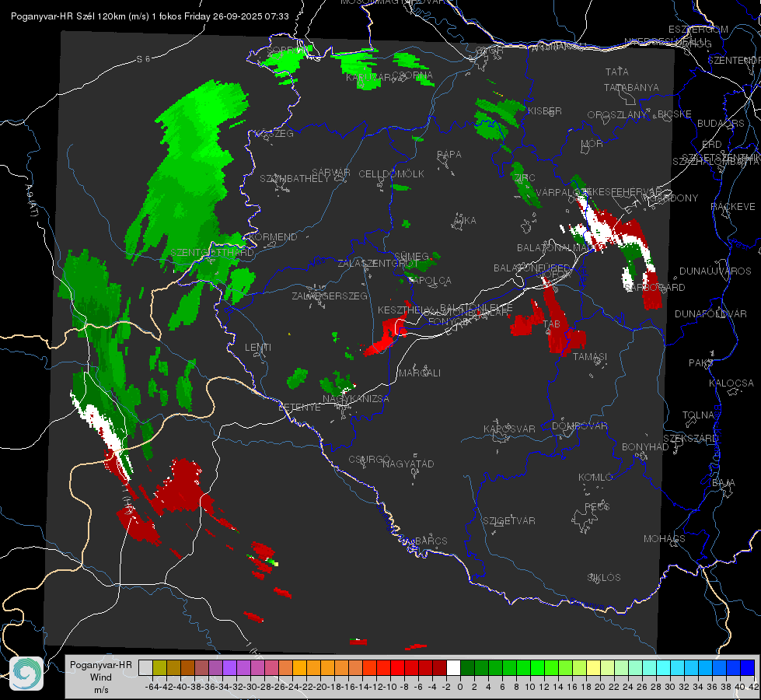Select the MARCALI town label
The image size is (761, 700).
pyautogui.click(x=420, y=373)
